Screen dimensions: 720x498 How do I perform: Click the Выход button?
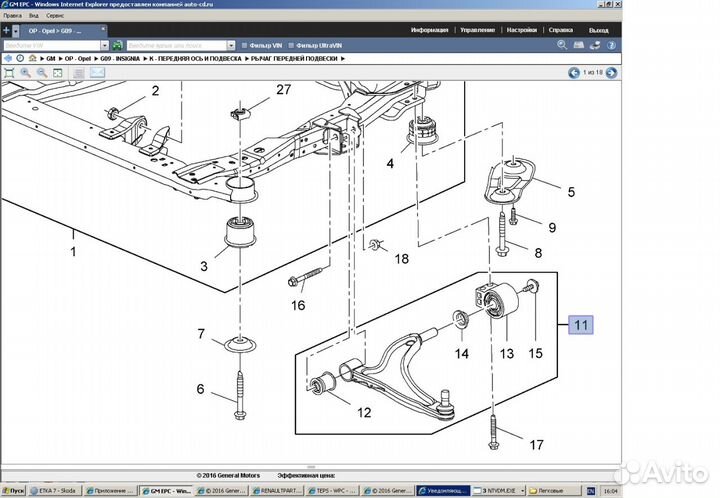tap(599, 30)
